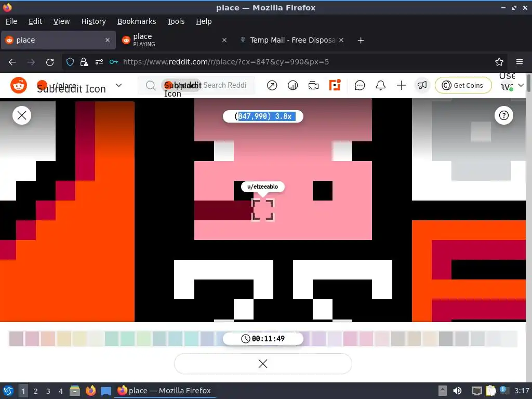Click the show desktop taskbar icon
The width and height of the screenshot is (532, 399).
coord(106,391)
